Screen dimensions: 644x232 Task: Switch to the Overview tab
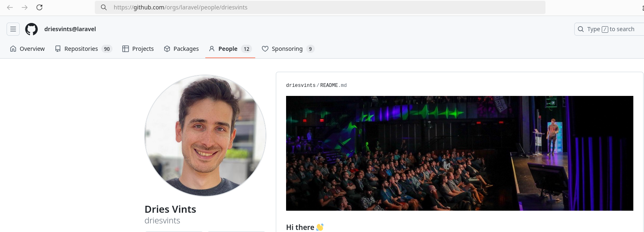click(27, 49)
